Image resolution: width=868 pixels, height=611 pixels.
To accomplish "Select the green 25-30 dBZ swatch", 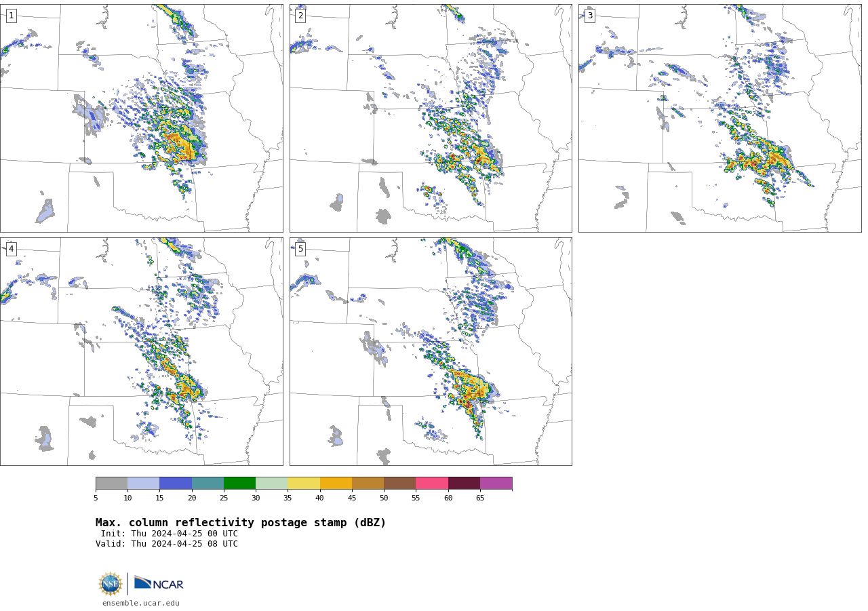I will [239, 484].
